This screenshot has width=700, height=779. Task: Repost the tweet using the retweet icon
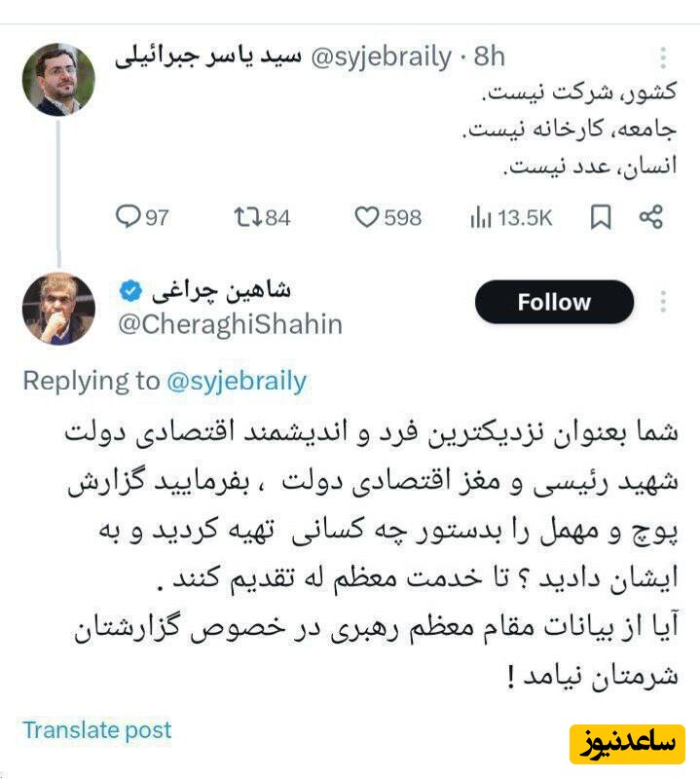pos(246,217)
